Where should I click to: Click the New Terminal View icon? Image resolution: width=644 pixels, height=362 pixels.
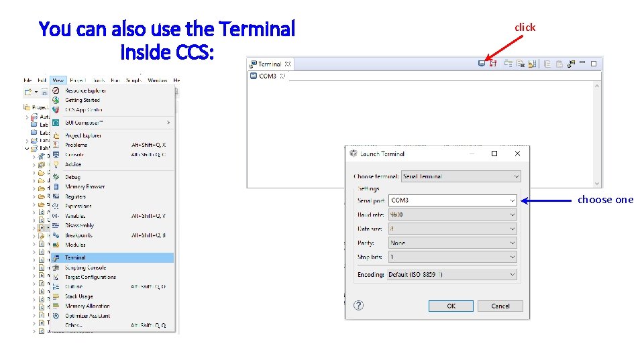click(x=571, y=64)
